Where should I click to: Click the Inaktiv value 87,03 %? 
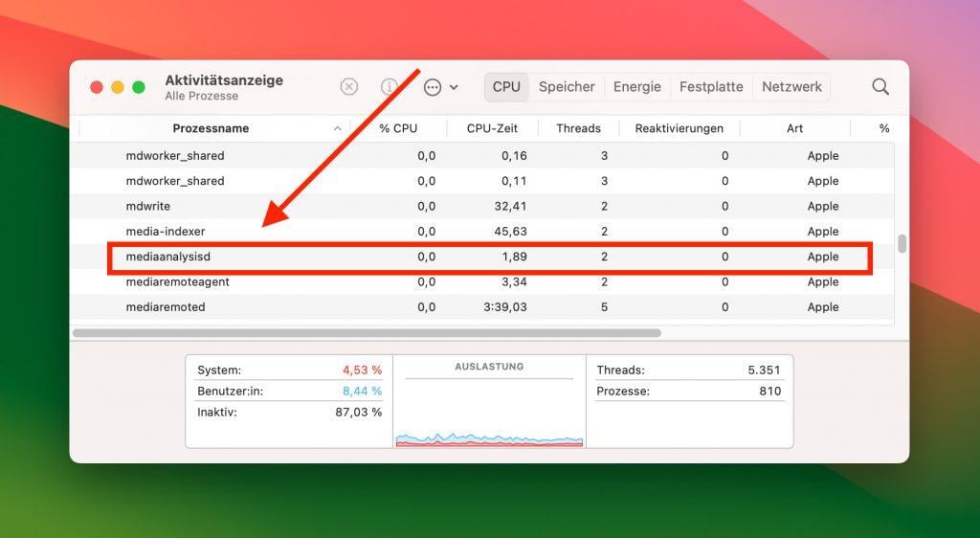358,413
